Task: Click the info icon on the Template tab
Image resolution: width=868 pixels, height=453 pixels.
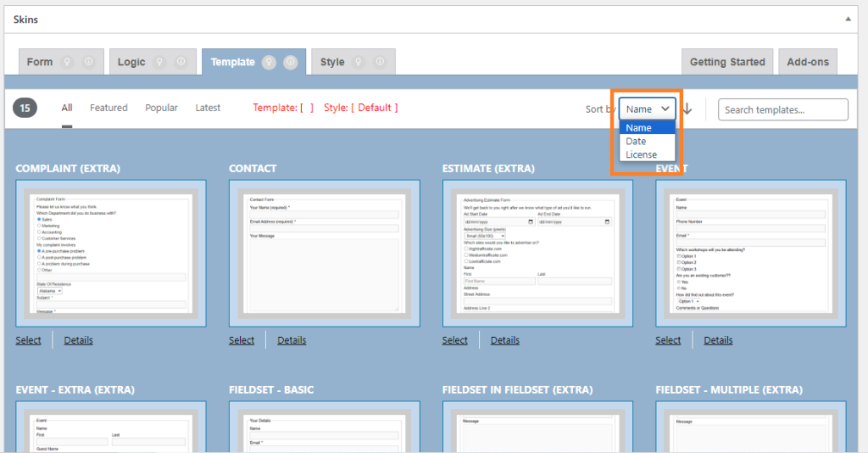Action: [290, 62]
